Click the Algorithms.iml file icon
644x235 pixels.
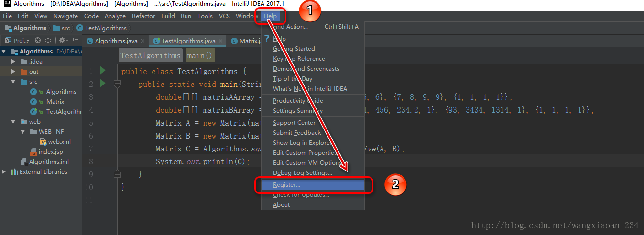(x=24, y=162)
